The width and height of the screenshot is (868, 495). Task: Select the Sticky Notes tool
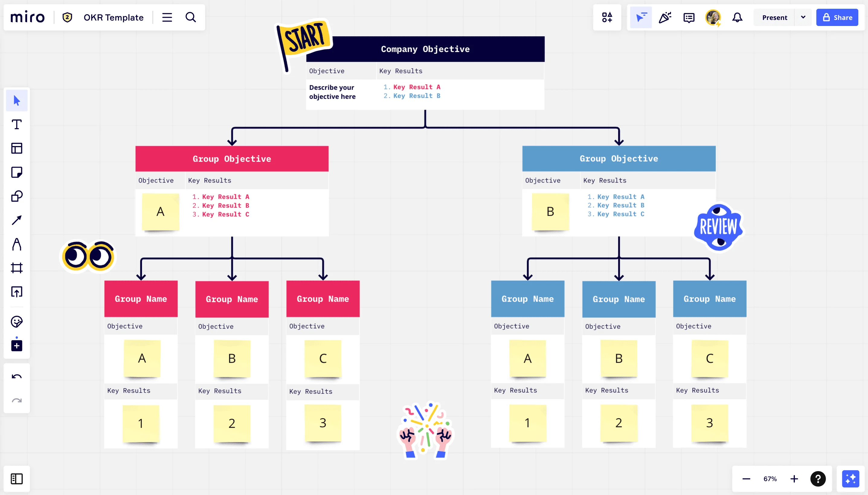[16, 172]
